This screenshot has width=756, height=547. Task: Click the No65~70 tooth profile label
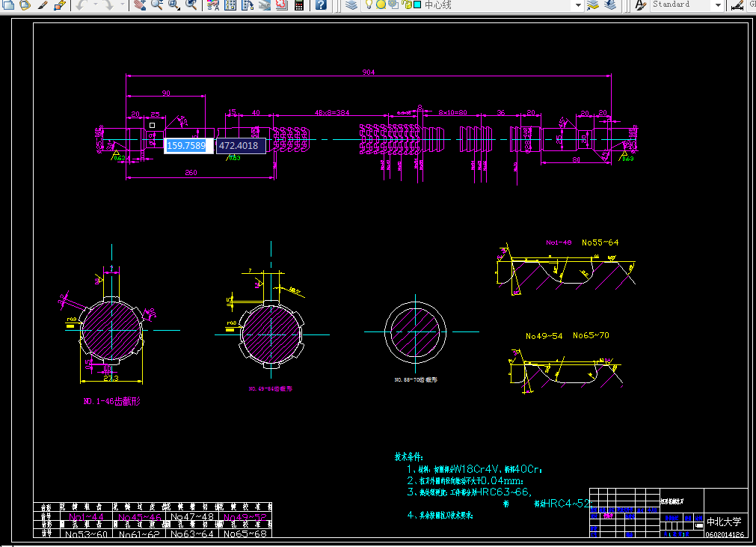tap(591, 335)
